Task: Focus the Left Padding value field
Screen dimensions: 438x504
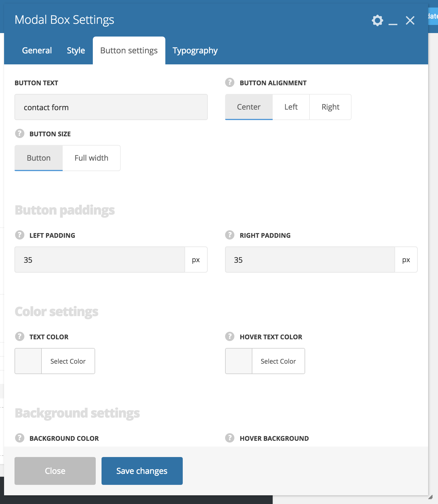Action: coord(100,260)
